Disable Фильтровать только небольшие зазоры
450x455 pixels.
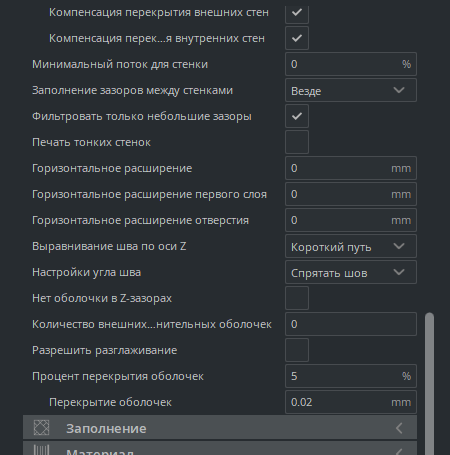pos(297,116)
